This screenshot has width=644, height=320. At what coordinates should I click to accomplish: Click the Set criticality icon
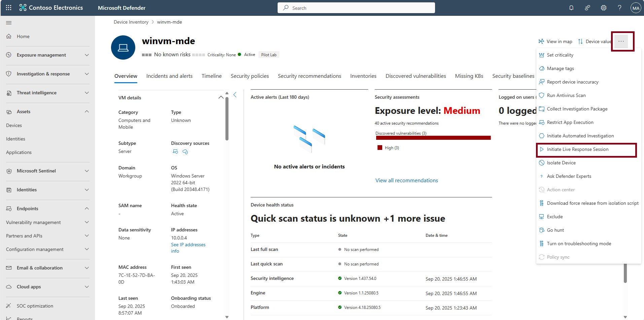pos(542,55)
